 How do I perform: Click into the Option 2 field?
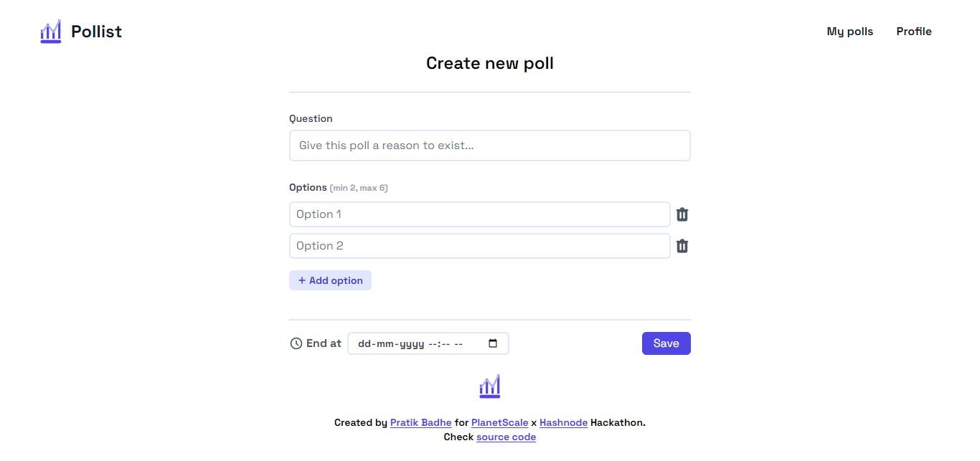point(479,246)
